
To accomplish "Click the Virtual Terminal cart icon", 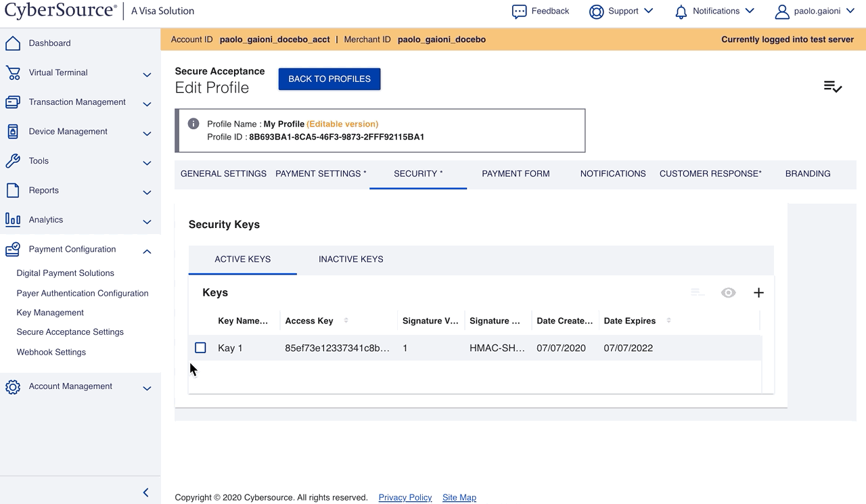I will [12, 73].
